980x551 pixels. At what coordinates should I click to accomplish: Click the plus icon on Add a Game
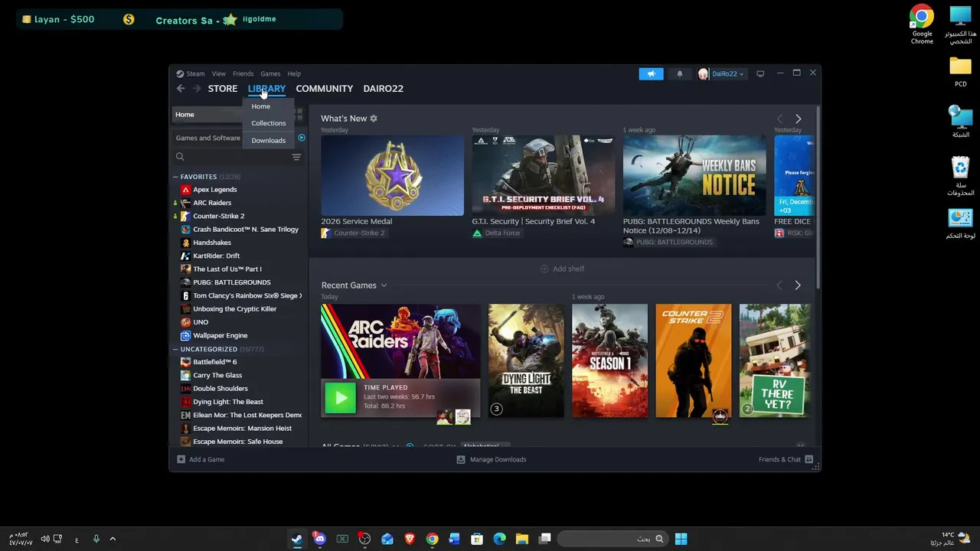point(181,459)
